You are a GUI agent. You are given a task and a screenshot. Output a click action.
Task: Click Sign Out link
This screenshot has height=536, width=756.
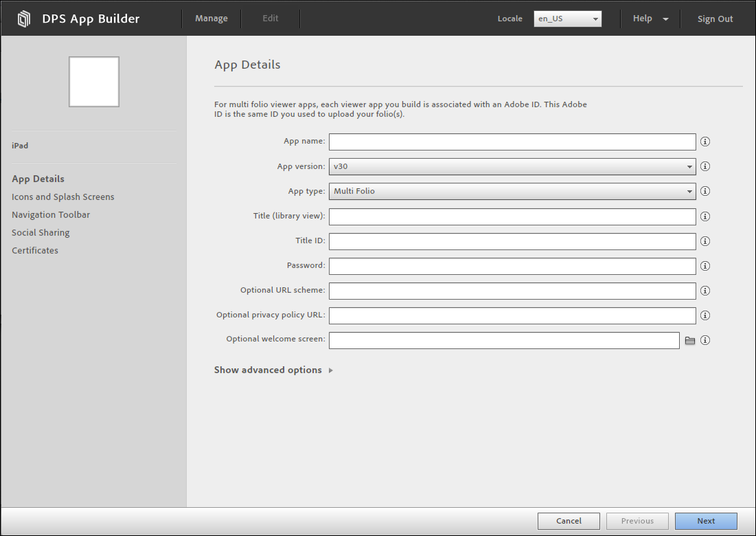click(x=715, y=19)
